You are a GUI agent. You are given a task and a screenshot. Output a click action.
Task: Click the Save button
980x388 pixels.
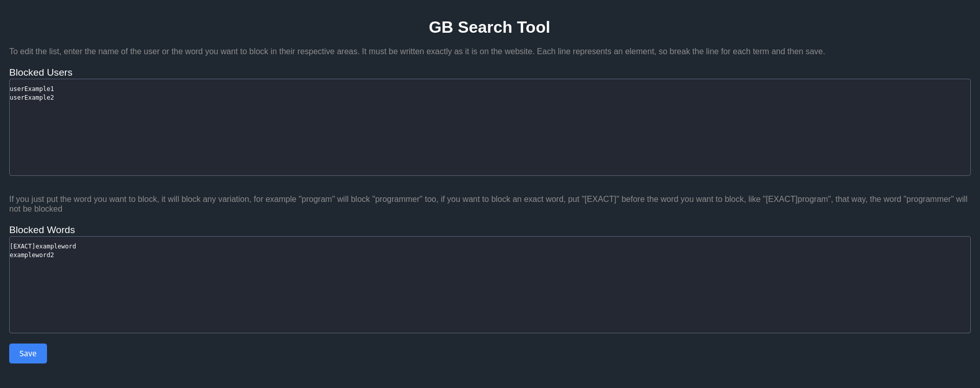tap(28, 353)
